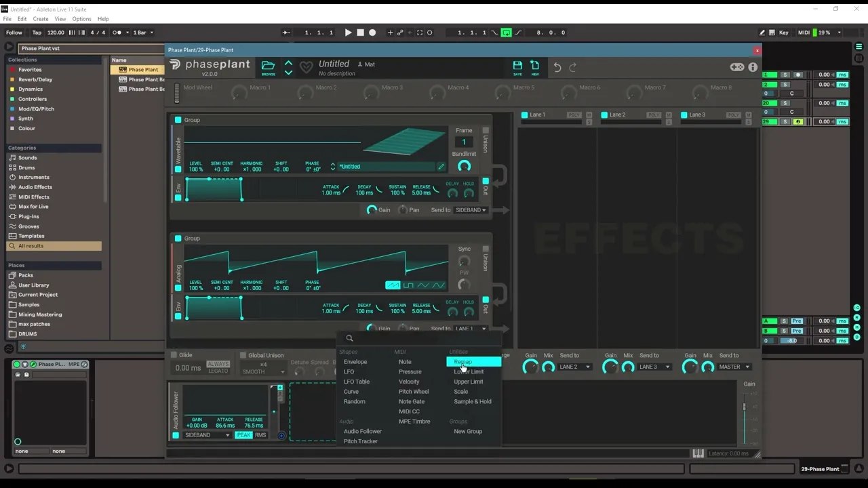Open the second Group Send to LANE 1 dropdown
The image size is (868, 488).
pos(471,329)
